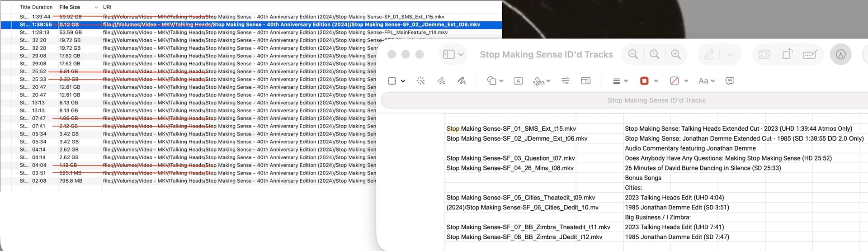
Task: Select the 525.1 MB row
Action: click(188, 173)
